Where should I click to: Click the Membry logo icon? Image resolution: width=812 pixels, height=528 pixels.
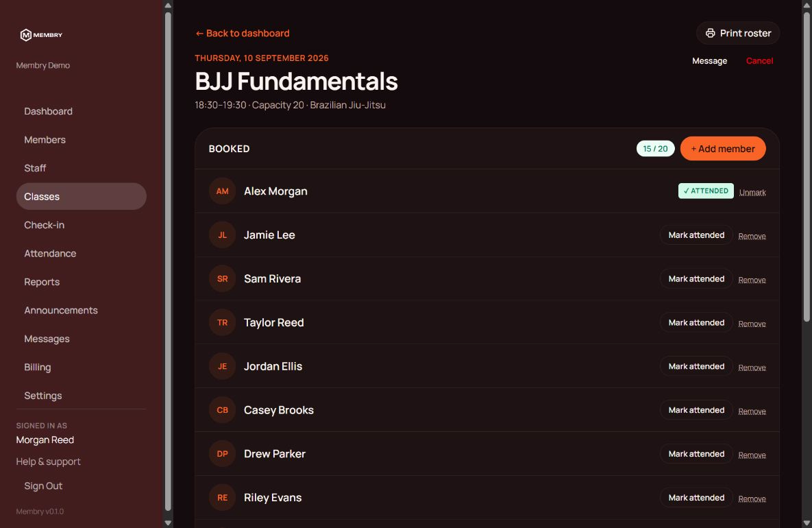coord(26,35)
